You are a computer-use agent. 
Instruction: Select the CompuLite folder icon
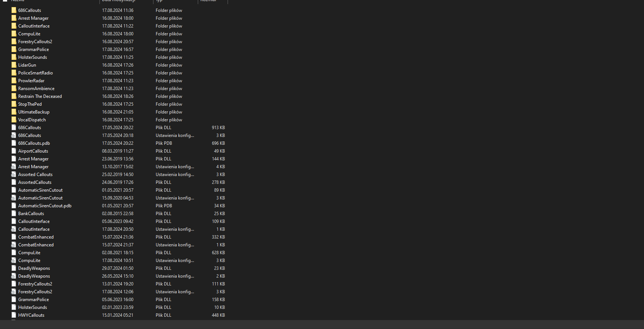pyautogui.click(x=14, y=34)
